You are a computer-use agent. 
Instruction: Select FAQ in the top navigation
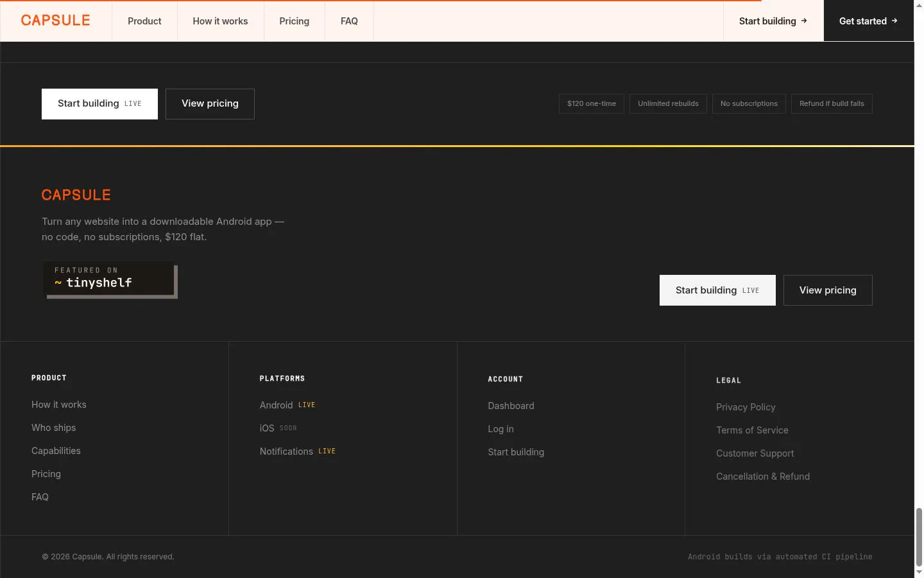point(349,21)
